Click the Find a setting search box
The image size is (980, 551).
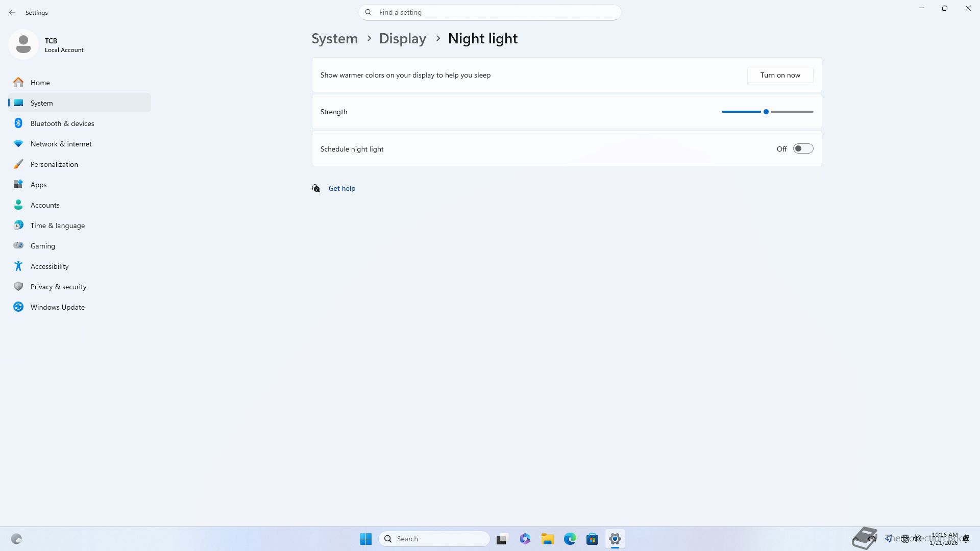pyautogui.click(x=490, y=12)
